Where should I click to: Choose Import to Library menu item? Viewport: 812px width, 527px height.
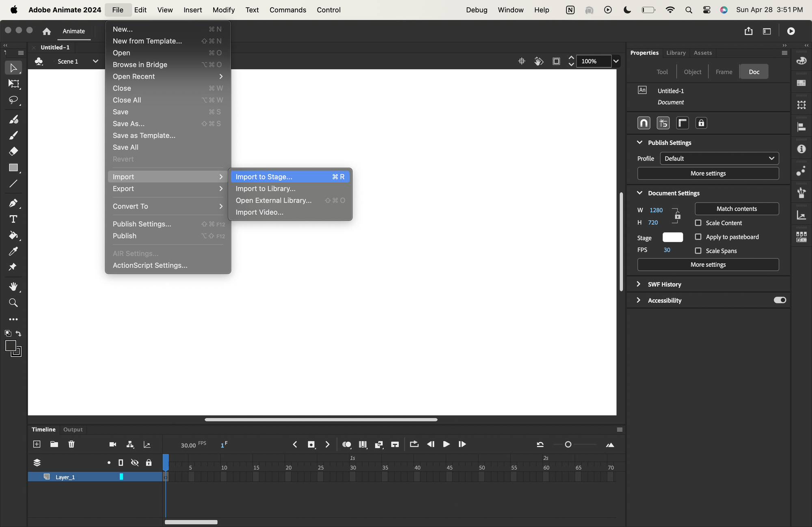pyautogui.click(x=290, y=189)
